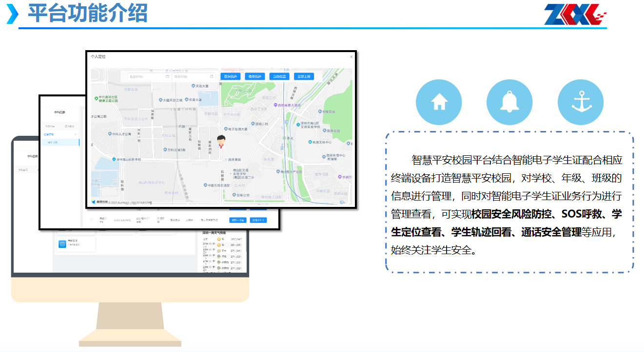Click the ZKXL logo
644x352 pixels.
click(x=575, y=14)
